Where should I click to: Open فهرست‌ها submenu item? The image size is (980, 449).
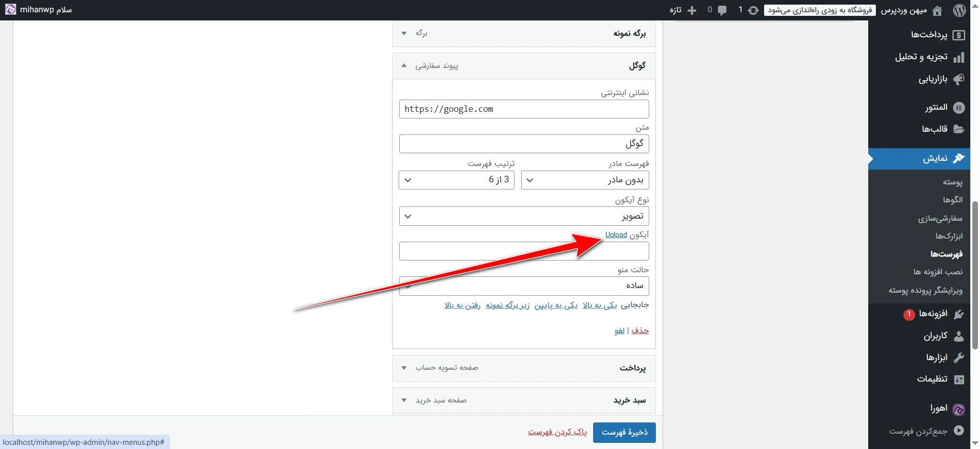pyautogui.click(x=946, y=254)
